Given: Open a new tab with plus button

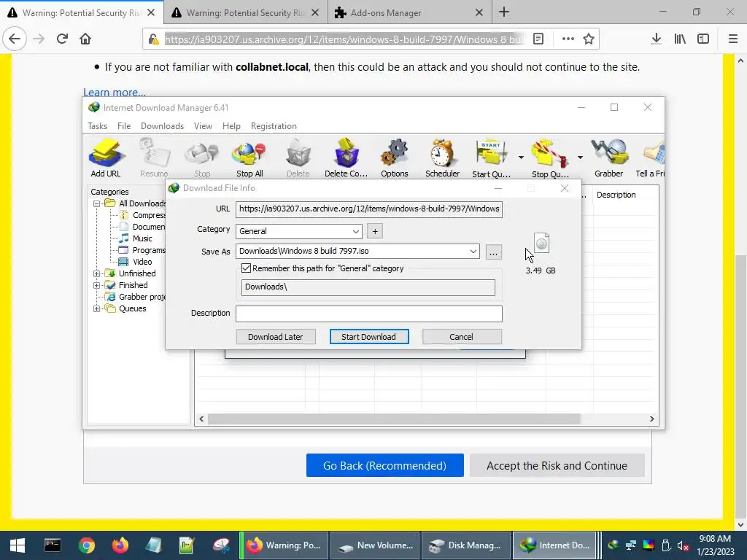Looking at the screenshot, I should pos(504,12).
